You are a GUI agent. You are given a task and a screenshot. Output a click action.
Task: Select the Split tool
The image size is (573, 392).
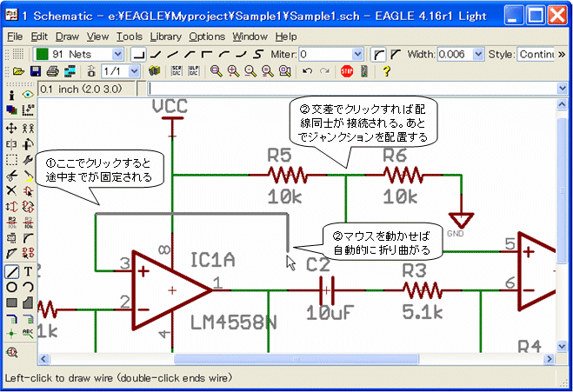[11, 253]
